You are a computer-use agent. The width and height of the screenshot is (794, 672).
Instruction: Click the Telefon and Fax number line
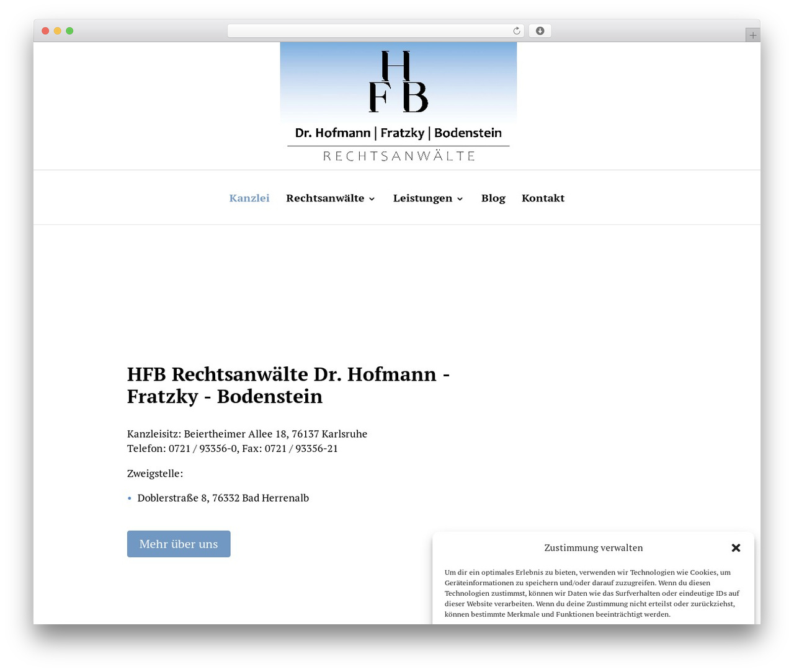pyautogui.click(x=233, y=448)
